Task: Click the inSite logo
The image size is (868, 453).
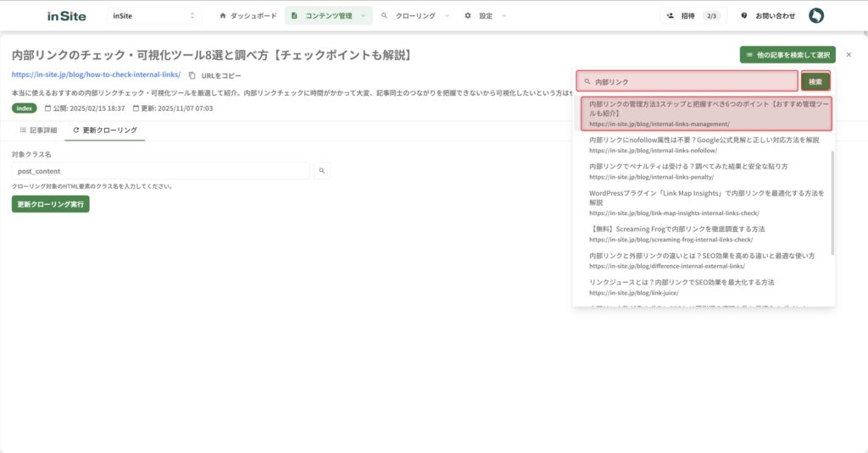Action: click(x=66, y=16)
